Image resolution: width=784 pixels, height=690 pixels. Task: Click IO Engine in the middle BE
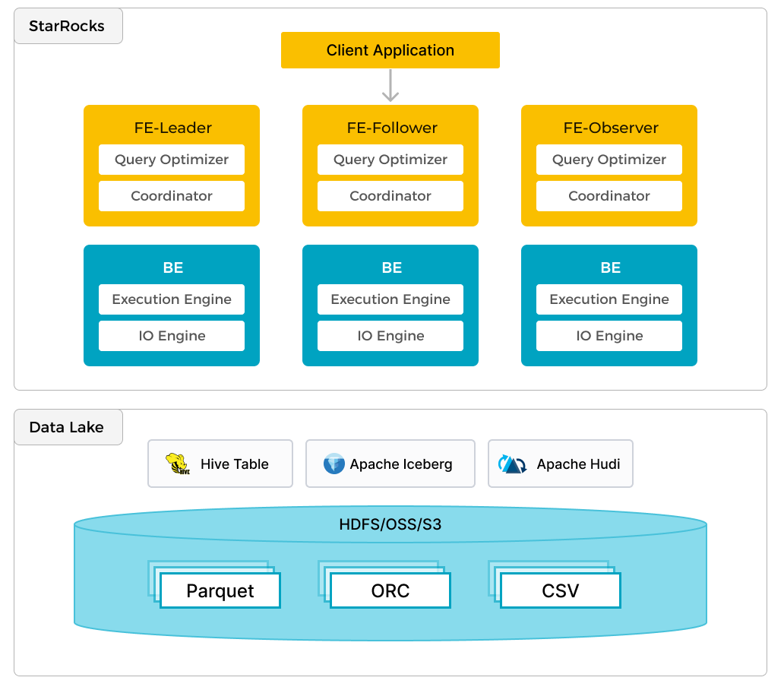pos(390,336)
